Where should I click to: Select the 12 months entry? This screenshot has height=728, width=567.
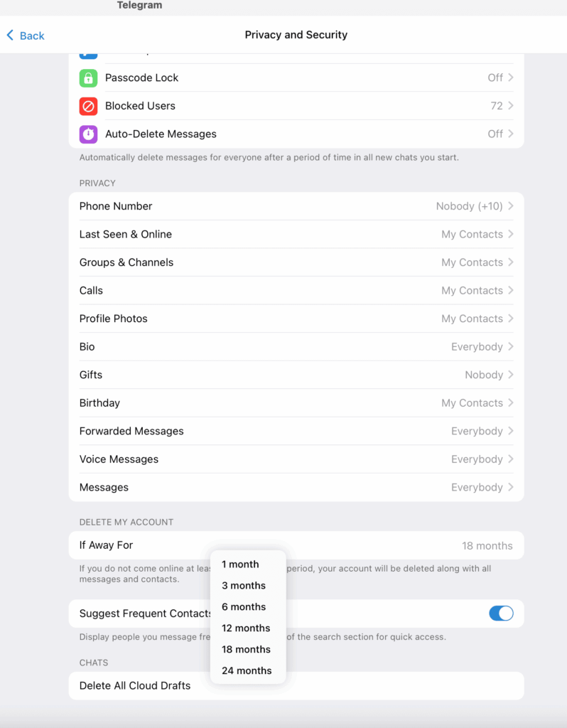pyautogui.click(x=246, y=628)
